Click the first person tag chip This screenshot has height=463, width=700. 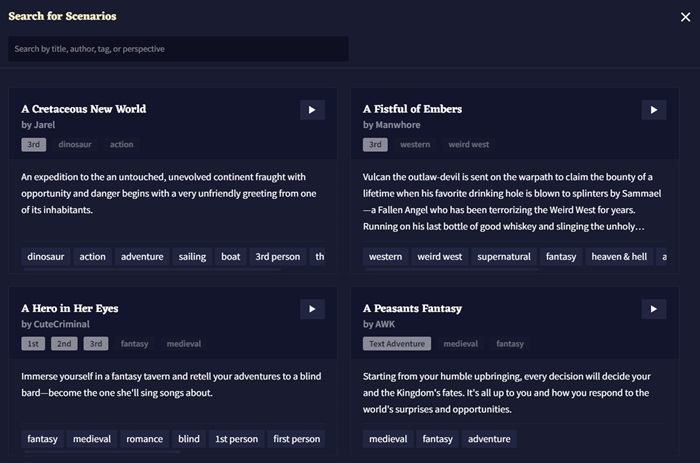[x=297, y=439]
